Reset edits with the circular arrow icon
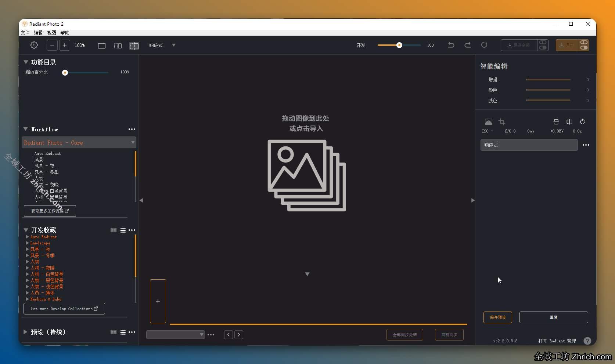Screen dimensions: 615x364 pos(484,45)
